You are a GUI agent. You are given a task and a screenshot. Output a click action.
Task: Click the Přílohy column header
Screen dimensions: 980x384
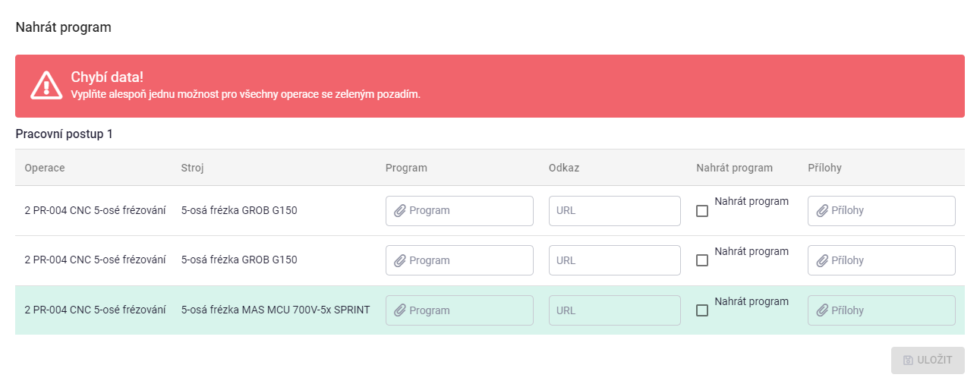coord(824,168)
